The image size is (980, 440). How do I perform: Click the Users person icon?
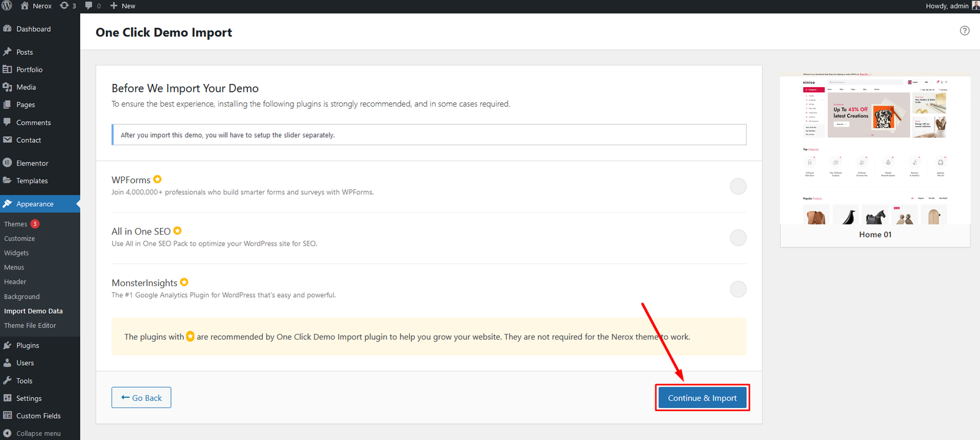pyautogui.click(x=7, y=363)
